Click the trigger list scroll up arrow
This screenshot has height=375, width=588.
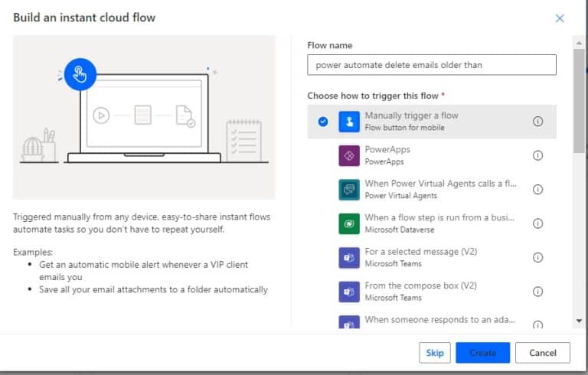pos(579,43)
